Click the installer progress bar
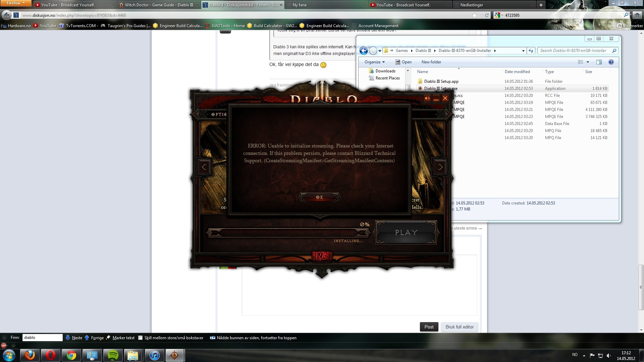This screenshot has width=644, height=362. pos(288,233)
